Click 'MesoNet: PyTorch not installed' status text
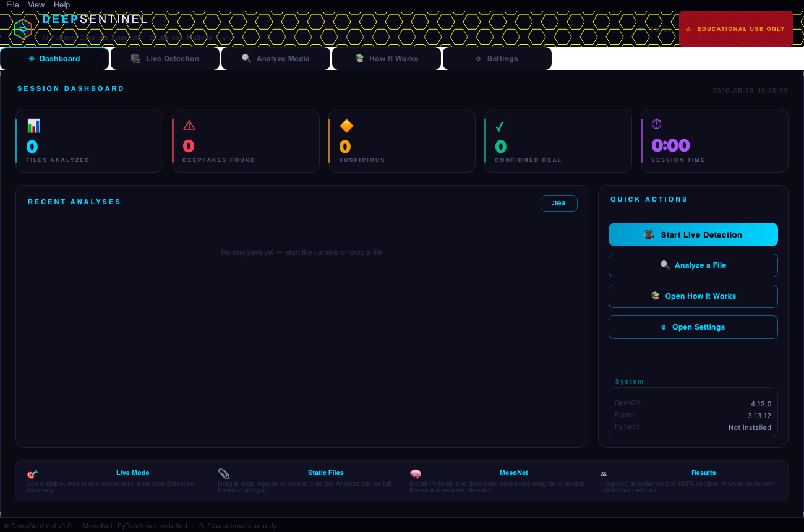 (135, 526)
